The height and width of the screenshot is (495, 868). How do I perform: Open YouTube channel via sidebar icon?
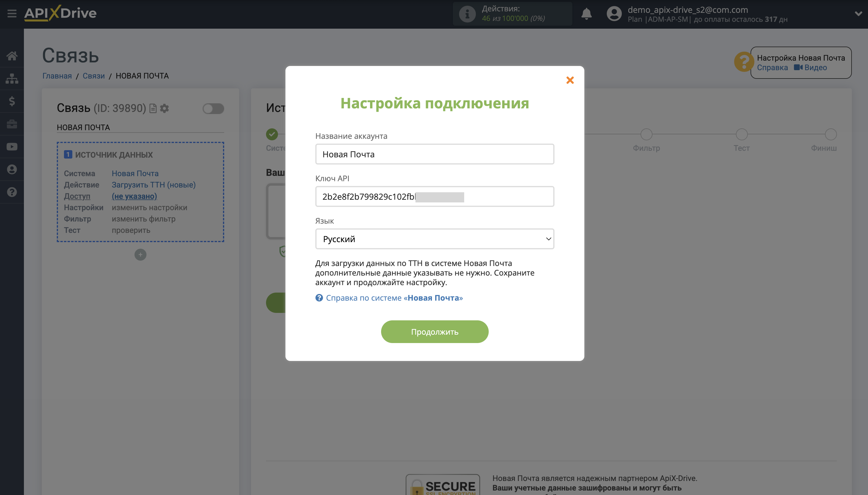12,147
